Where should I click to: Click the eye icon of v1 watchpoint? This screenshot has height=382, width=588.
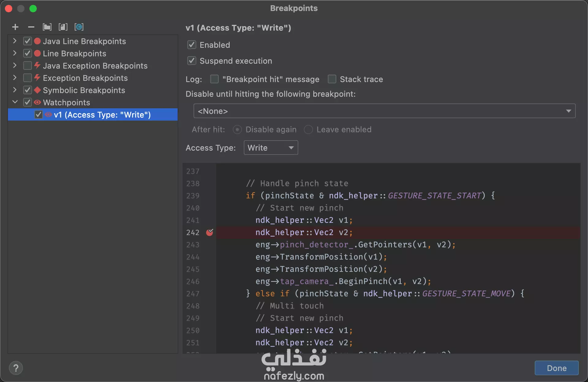48,114
